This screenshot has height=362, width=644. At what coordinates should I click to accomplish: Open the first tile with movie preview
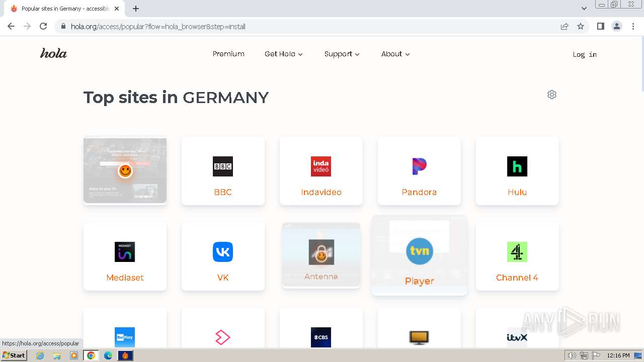[125, 171]
